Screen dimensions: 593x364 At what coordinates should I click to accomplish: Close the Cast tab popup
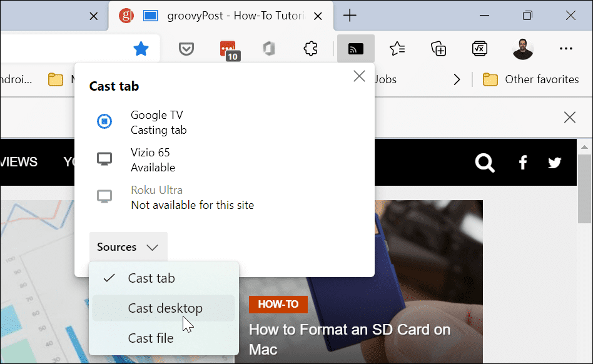point(359,76)
